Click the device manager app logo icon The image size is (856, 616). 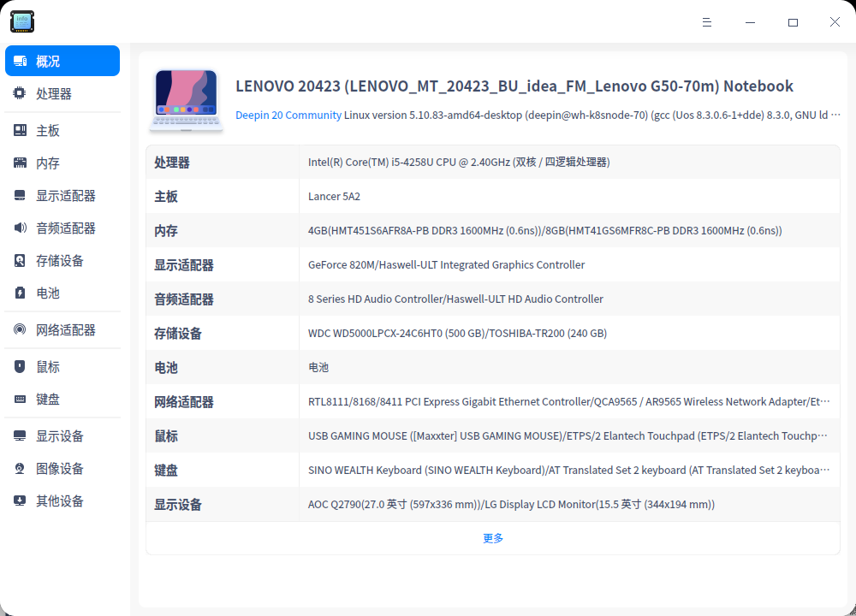[x=21, y=21]
